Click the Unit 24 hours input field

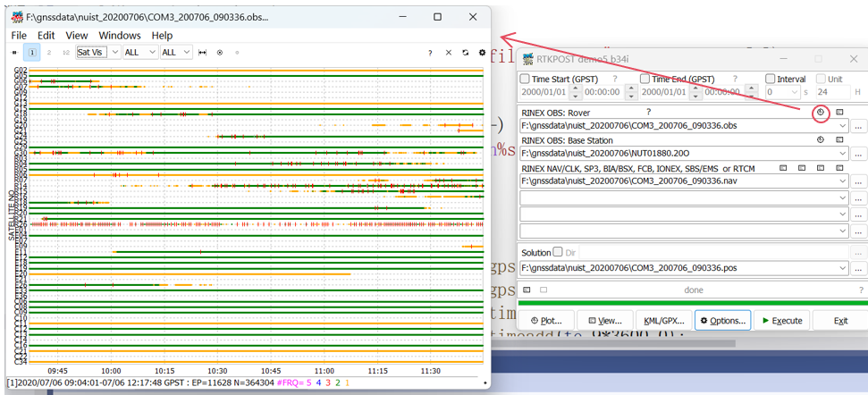pos(833,92)
